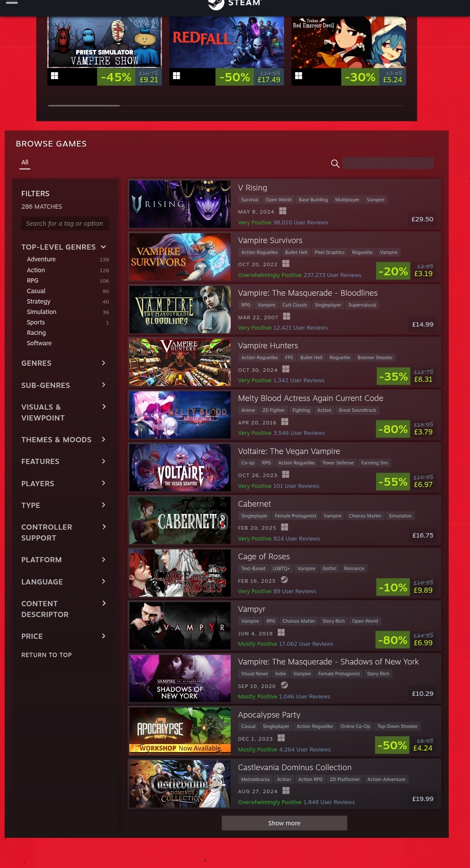
Task: Click Windows icon on Redfall carousel card
Action: click(x=176, y=76)
